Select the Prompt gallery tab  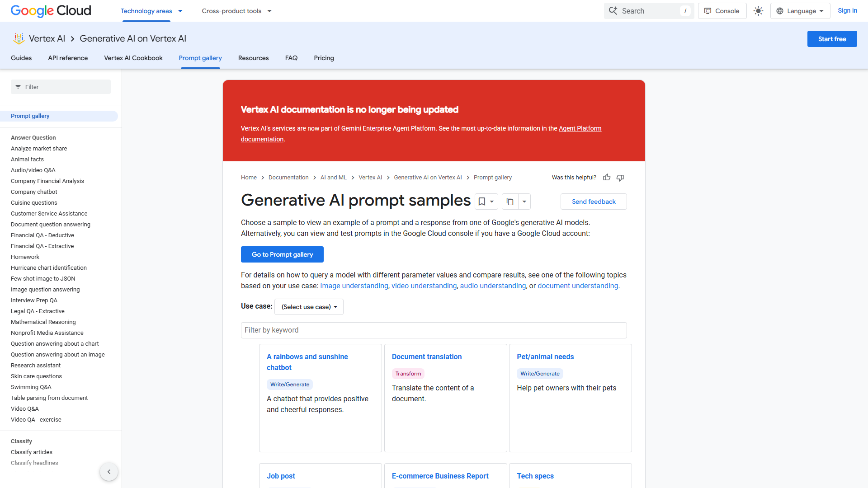200,58
